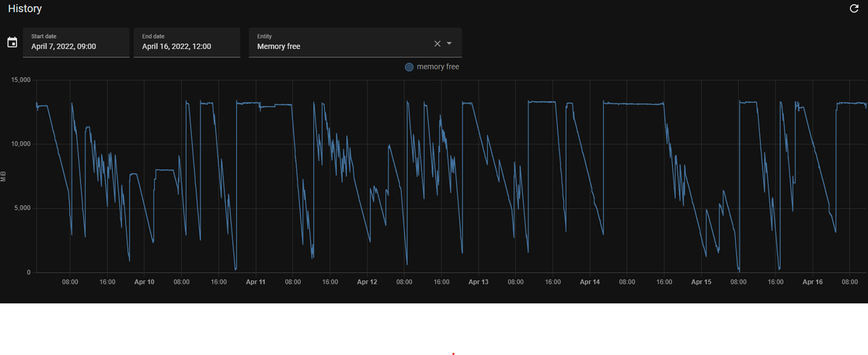The width and height of the screenshot is (868, 355).
Task: Click the Apr 11 x-axis label
Action: (x=255, y=282)
